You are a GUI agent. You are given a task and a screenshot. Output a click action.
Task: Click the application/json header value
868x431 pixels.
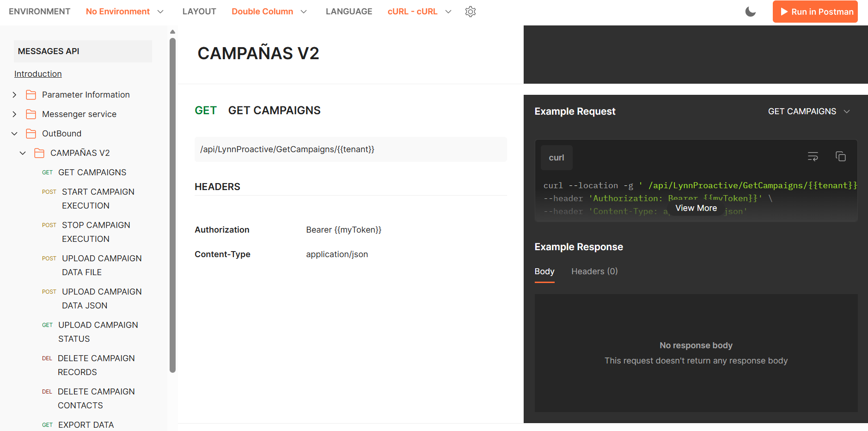(x=337, y=254)
